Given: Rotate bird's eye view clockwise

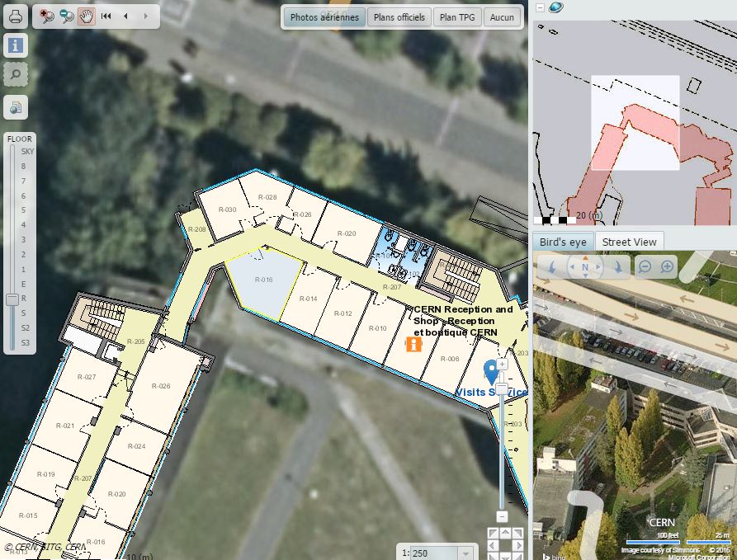Looking at the screenshot, I should [617, 267].
